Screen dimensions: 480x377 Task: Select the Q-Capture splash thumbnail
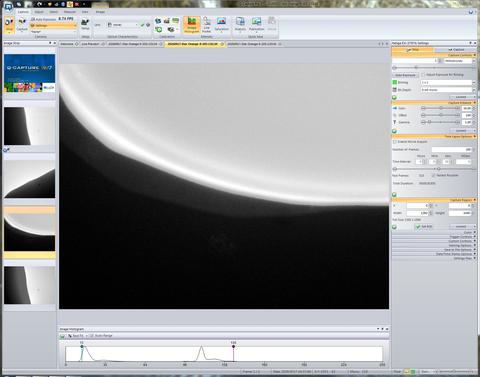pyautogui.click(x=29, y=74)
